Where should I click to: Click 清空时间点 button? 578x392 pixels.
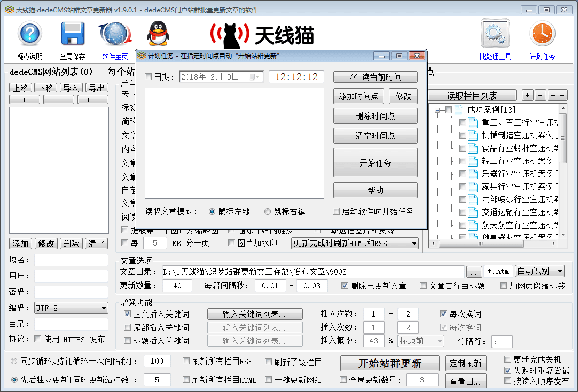[x=375, y=136]
